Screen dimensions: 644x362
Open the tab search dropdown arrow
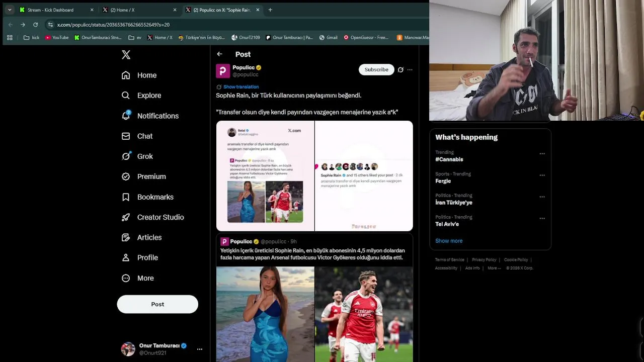click(x=9, y=10)
